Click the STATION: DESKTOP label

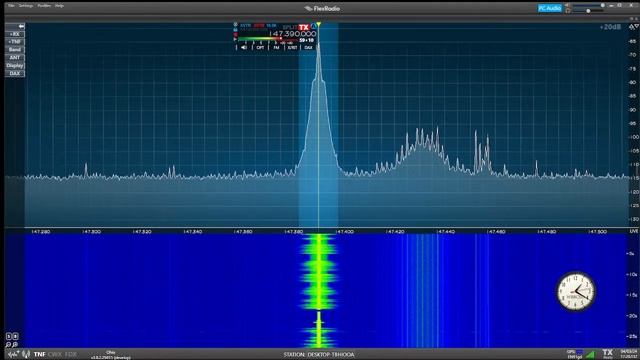point(319,354)
